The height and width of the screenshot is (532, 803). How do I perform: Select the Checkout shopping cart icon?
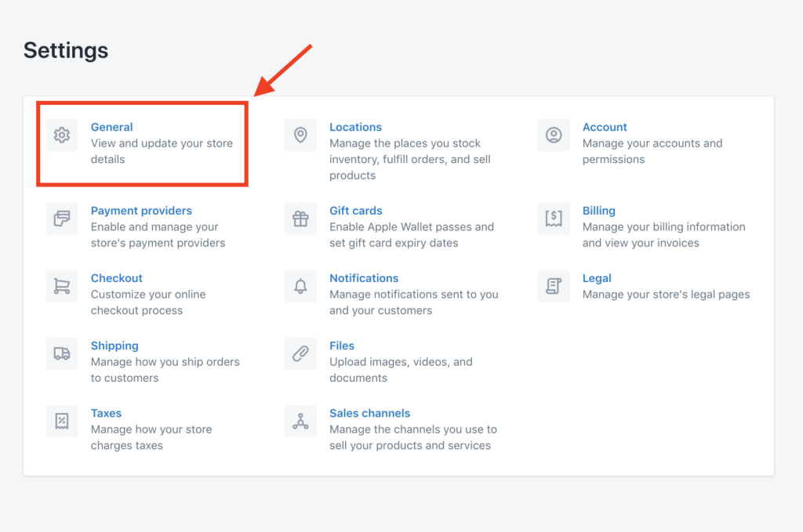(62, 286)
